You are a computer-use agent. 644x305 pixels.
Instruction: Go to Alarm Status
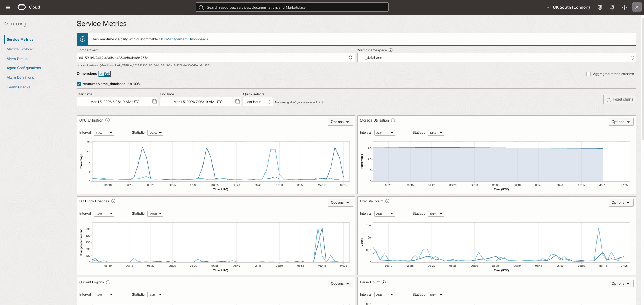point(17,59)
